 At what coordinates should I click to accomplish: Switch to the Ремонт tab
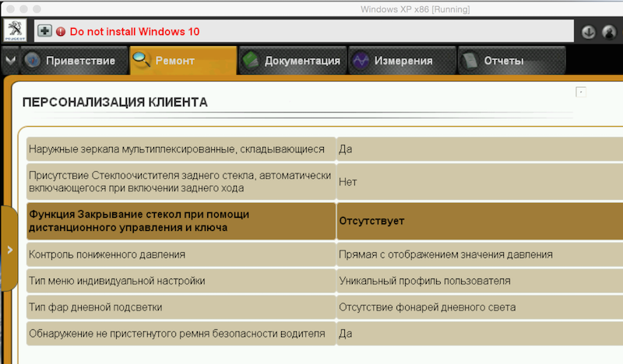tap(183, 61)
